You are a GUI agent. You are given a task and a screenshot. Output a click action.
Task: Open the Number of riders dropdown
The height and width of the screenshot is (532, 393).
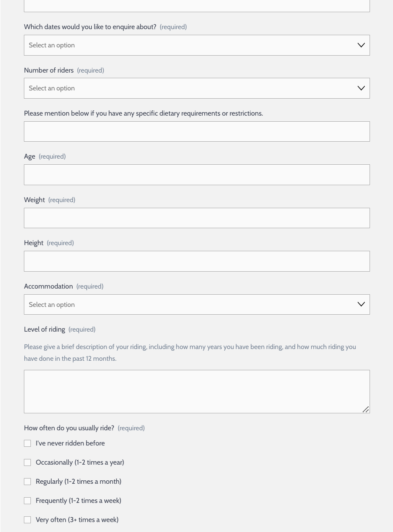tap(197, 88)
